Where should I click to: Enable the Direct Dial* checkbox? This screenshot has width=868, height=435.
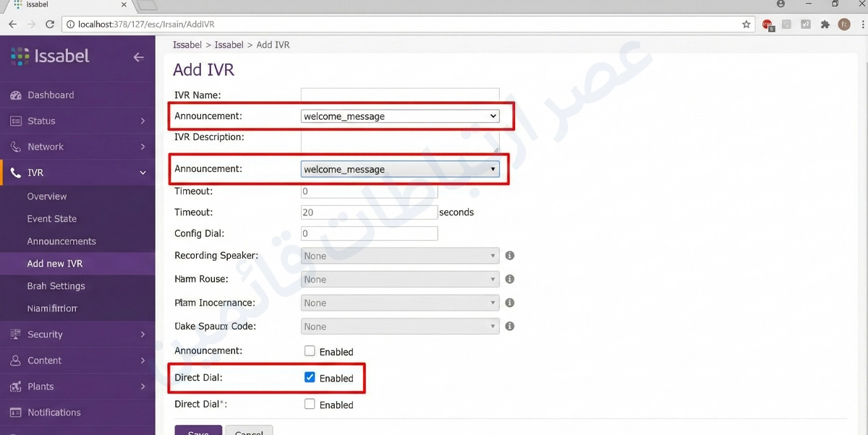310,404
